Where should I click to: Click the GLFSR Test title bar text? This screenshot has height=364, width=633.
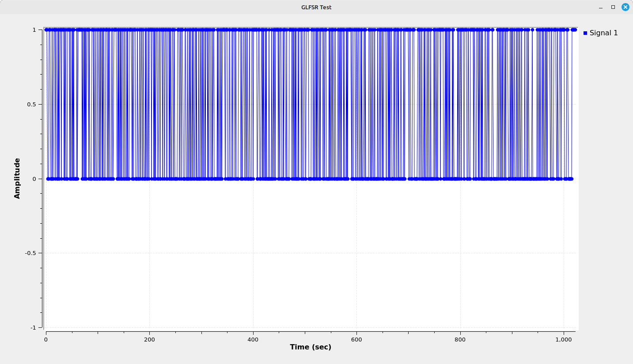[316, 7]
